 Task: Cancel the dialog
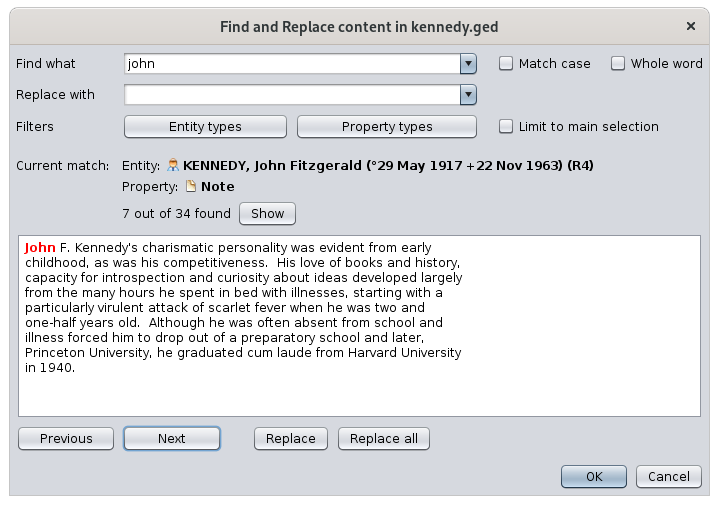669,477
